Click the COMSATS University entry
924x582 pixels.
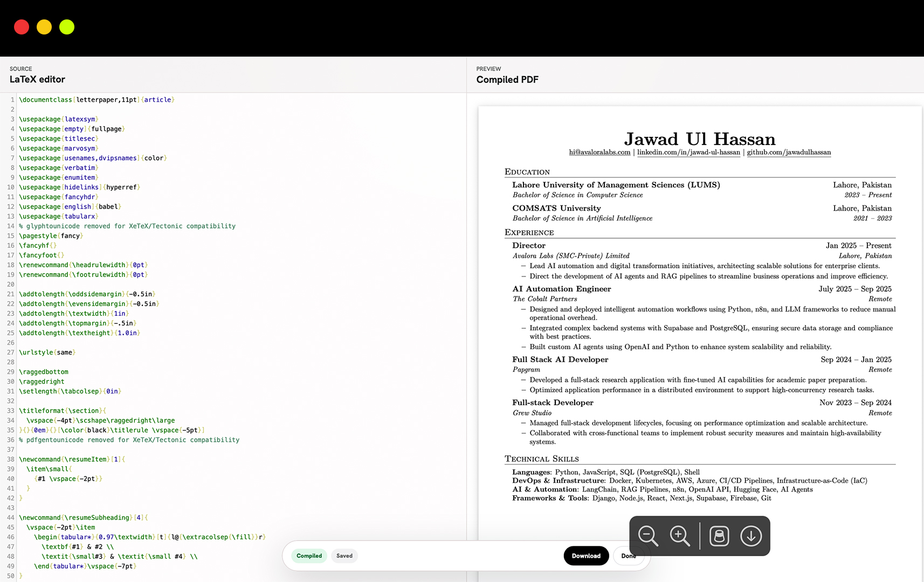(x=556, y=208)
